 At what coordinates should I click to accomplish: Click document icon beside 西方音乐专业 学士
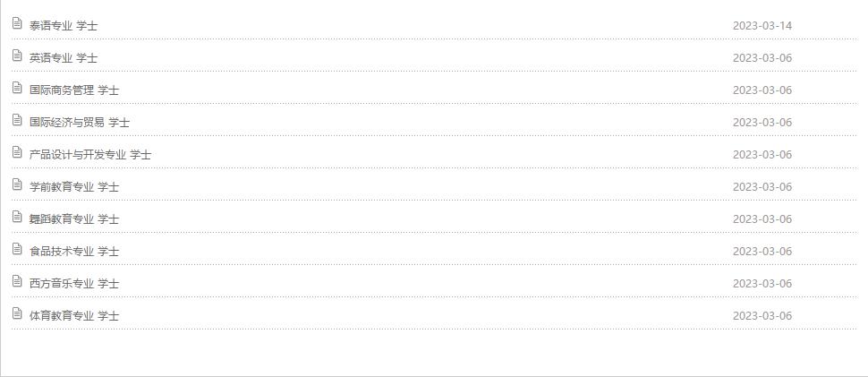tap(17, 280)
